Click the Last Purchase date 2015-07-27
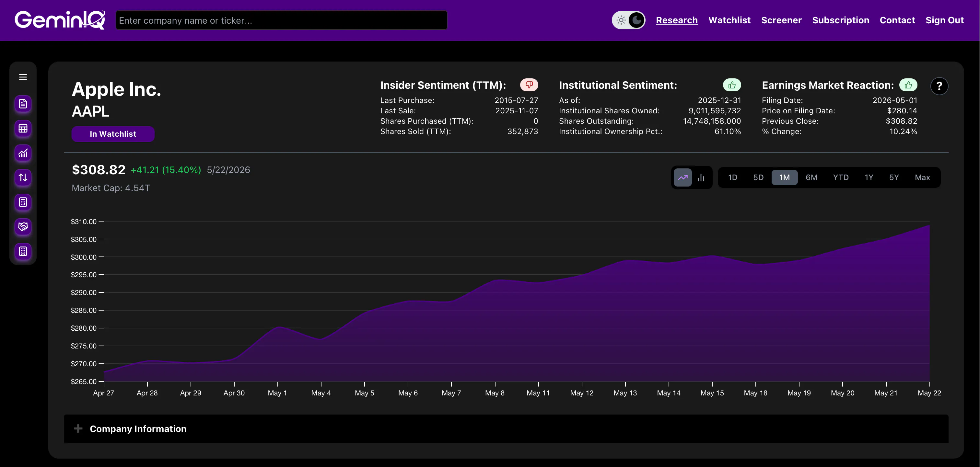 516,100
